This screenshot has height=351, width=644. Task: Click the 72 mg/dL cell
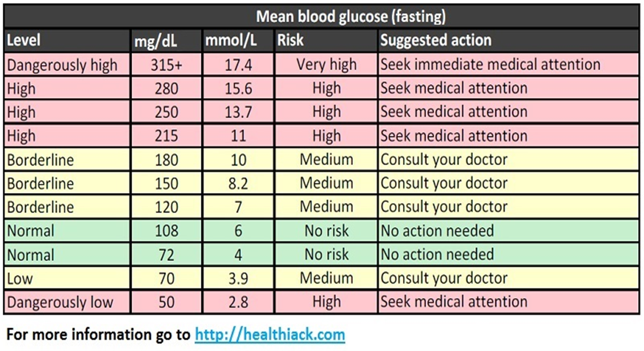[166, 255]
